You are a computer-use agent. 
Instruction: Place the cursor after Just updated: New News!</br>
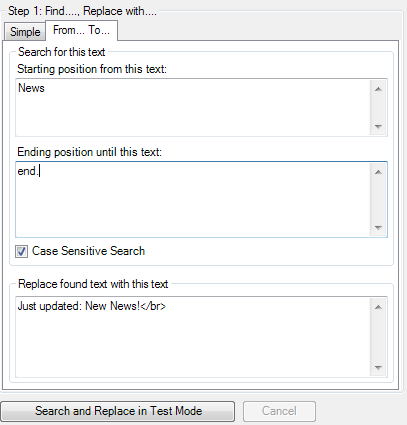166,306
